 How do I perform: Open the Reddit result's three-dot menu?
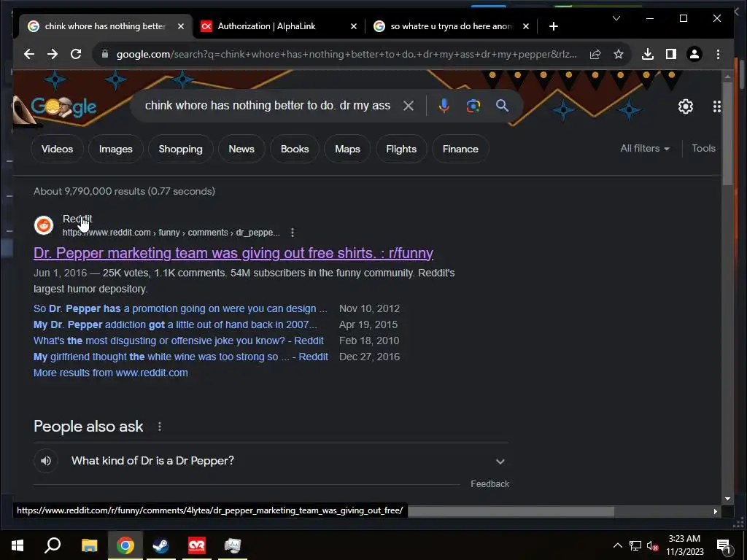coord(293,233)
